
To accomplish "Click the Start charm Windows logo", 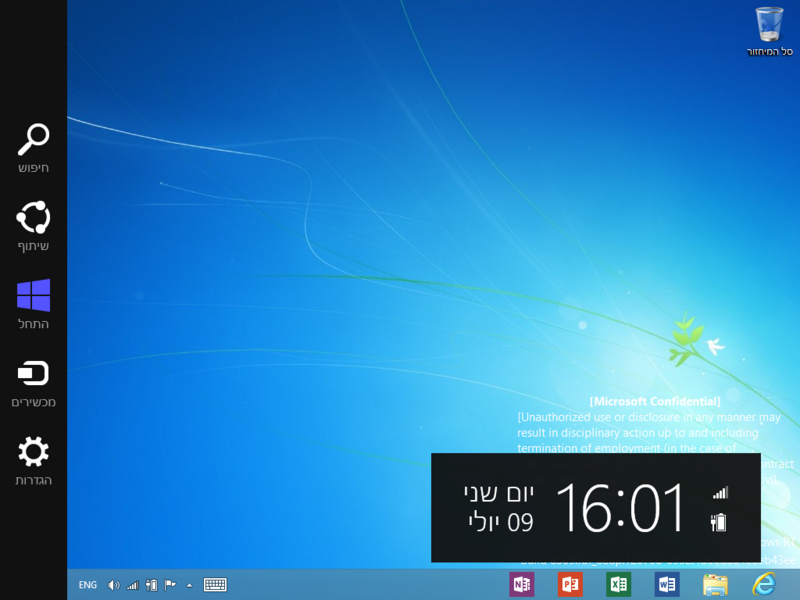I will click(x=33, y=296).
